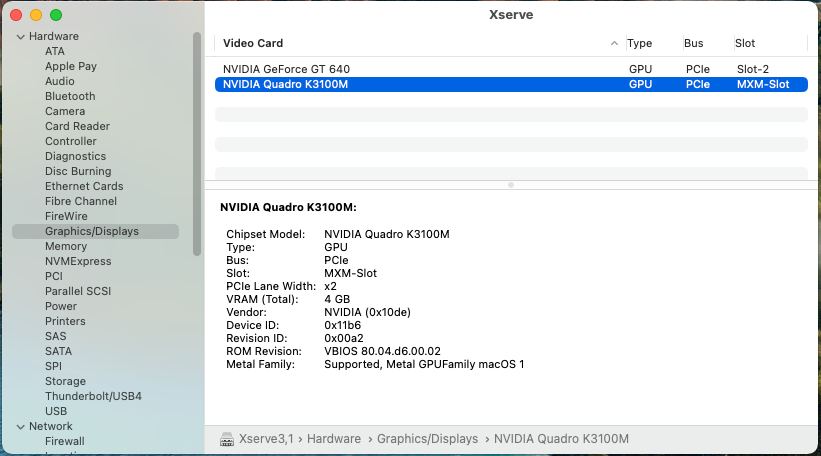Open the Audio hardware category
The height and width of the screenshot is (456, 821).
click(x=60, y=81)
